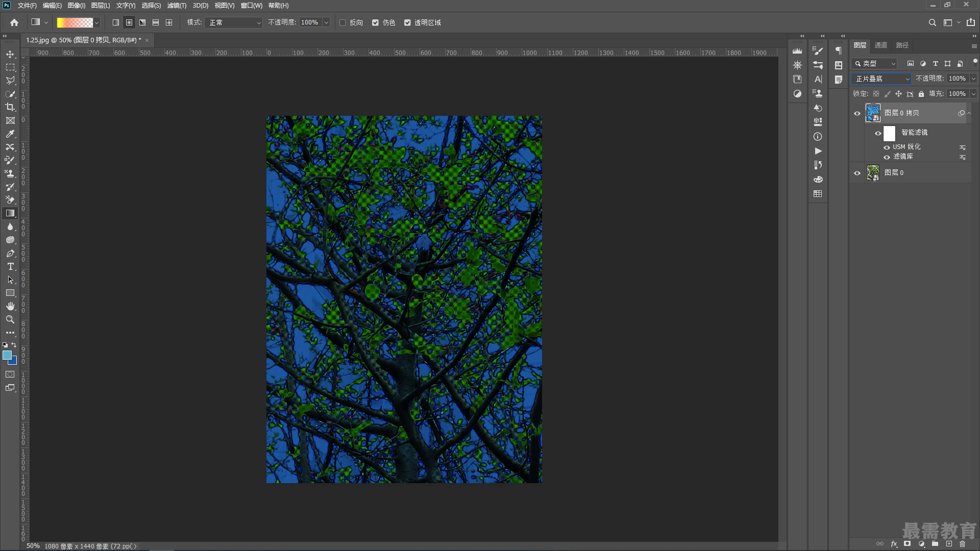Open the 滤镜(T) menu
980x551 pixels.
pos(177,6)
